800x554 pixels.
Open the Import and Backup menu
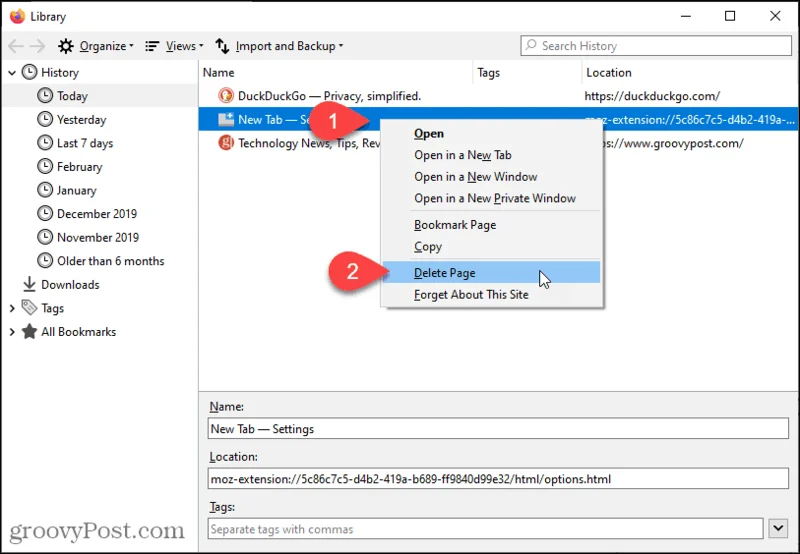(279, 46)
